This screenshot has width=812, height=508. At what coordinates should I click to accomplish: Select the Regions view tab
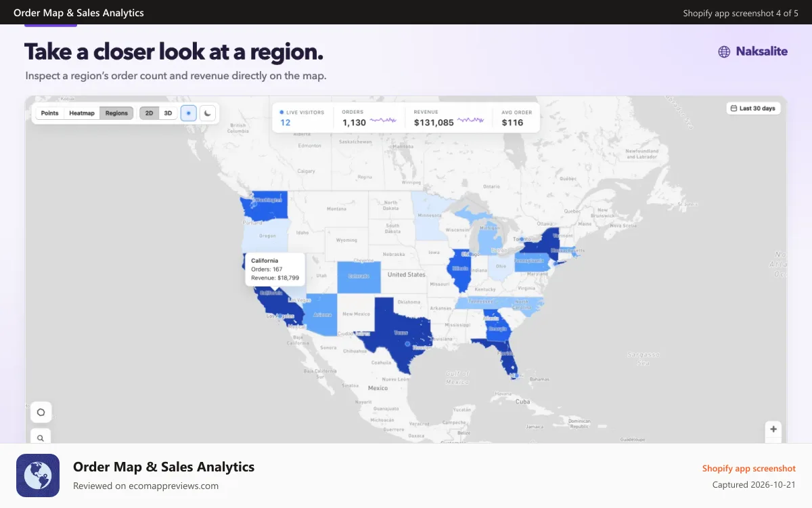pos(116,113)
